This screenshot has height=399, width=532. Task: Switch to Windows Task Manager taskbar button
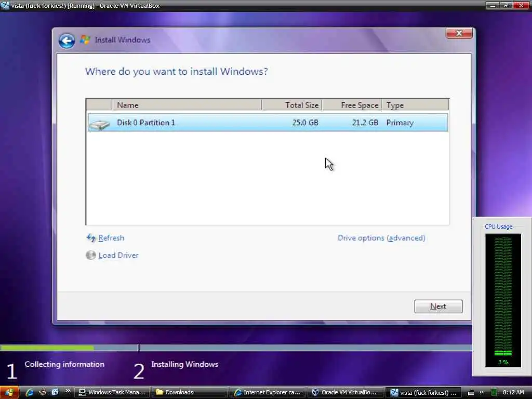tap(112, 392)
